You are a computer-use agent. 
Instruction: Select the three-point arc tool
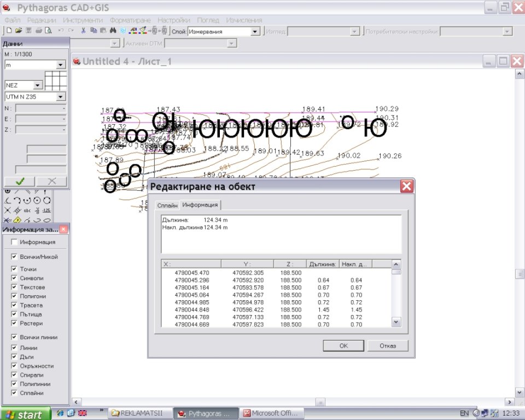coord(17,201)
